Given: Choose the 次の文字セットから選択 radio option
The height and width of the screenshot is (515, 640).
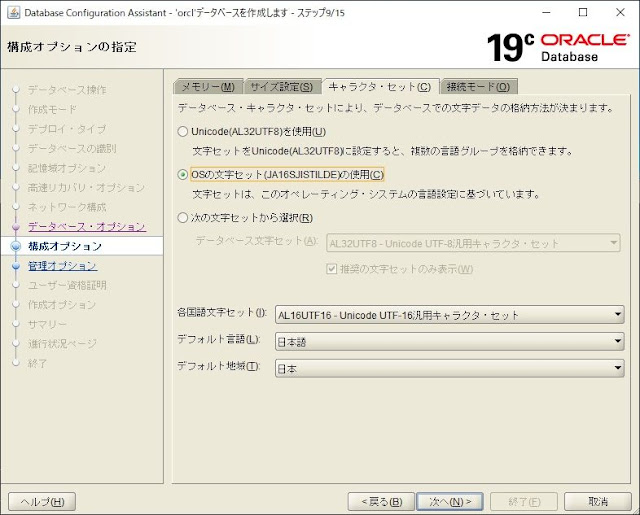Looking at the screenshot, I should coord(182,218).
